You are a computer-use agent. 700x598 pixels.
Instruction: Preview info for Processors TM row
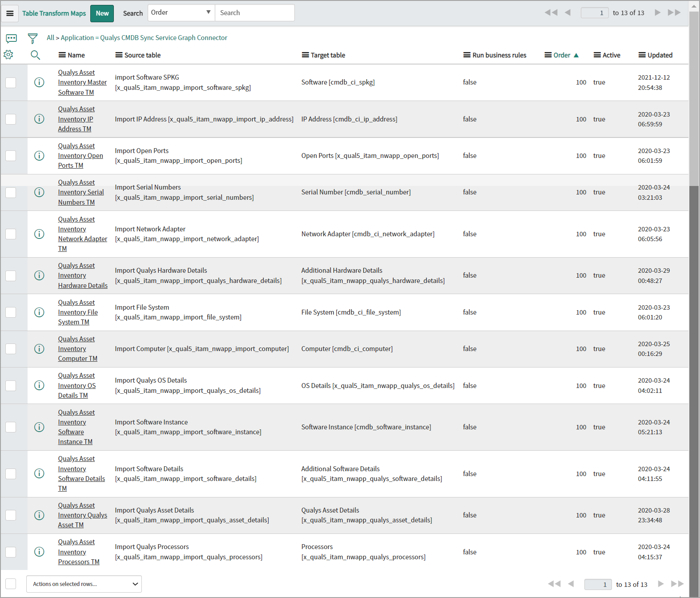39,552
